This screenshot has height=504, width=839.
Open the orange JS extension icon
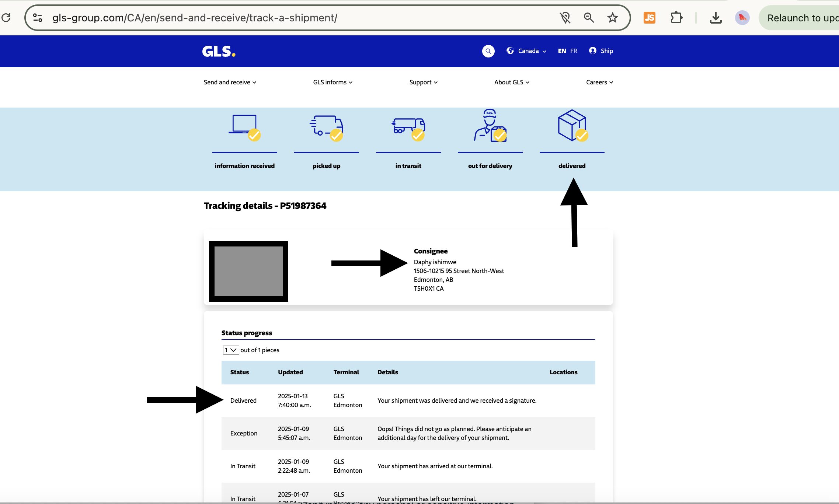[x=649, y=17]
